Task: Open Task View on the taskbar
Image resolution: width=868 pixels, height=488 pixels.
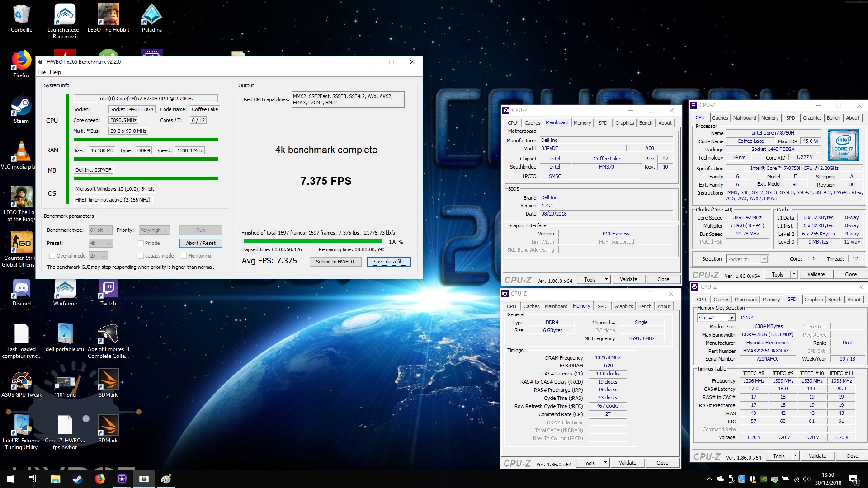Action: [x=33, y=479]
